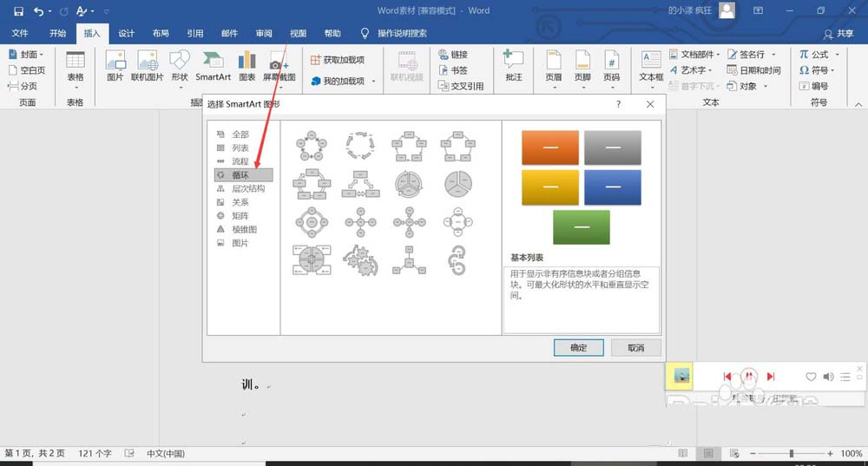
Task: Open the File (文件) tab
Action: [x=20, y=33]
